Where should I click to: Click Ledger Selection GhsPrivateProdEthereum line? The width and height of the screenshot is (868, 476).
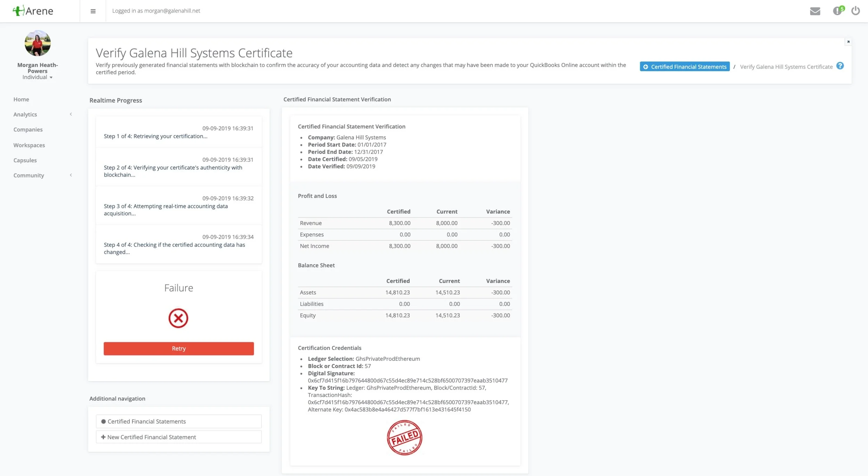pyautogui.click(x=364, y=359)
